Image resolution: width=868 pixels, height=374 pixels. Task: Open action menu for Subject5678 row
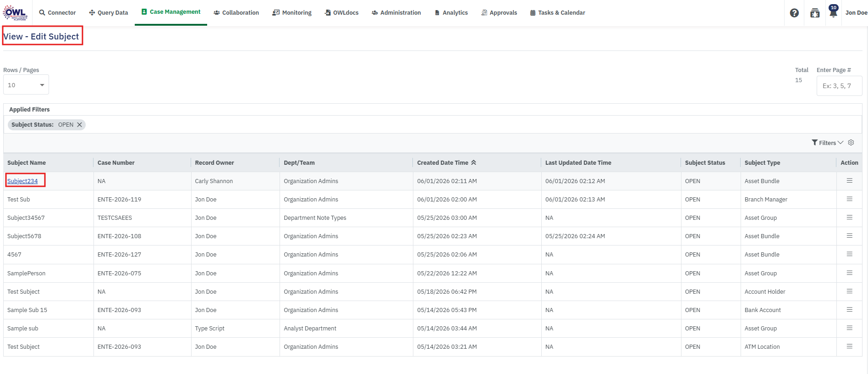(x=849, y=236)
